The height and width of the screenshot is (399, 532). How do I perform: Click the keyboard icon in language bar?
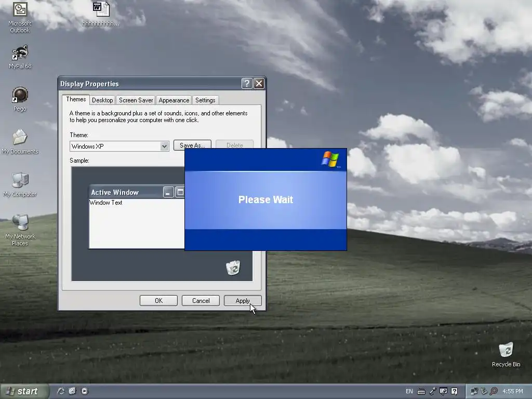[421, 392]
